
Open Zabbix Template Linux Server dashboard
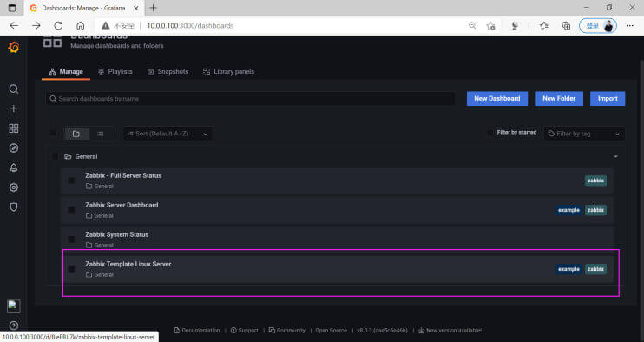tap(128, 265)
